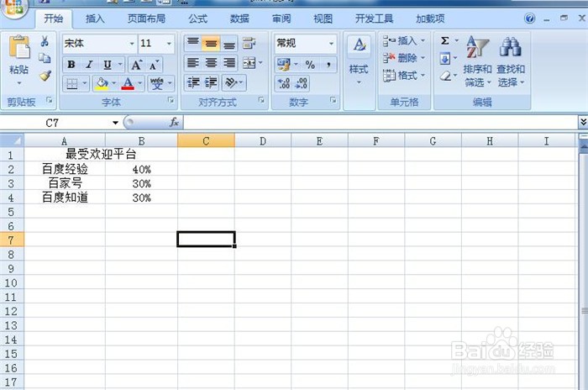588x390 pixels.
Task: Toggle Underline formatting
Action: (108, 65)
